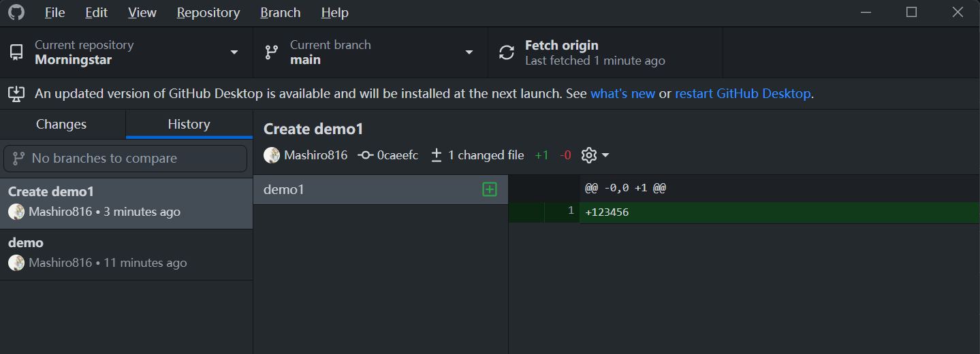Select the History tab
The height and width of the screenshot is (354, 980).
coord(189,124)
